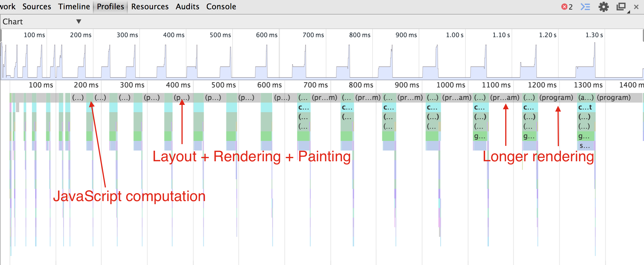Open DevTools settings gear
This screenshot has height=265, width=644.
point(604,7)
